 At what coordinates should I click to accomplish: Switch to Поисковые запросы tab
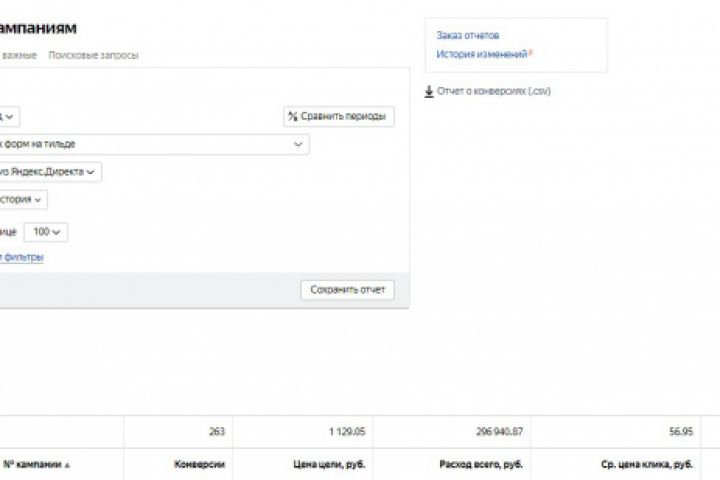93,55
